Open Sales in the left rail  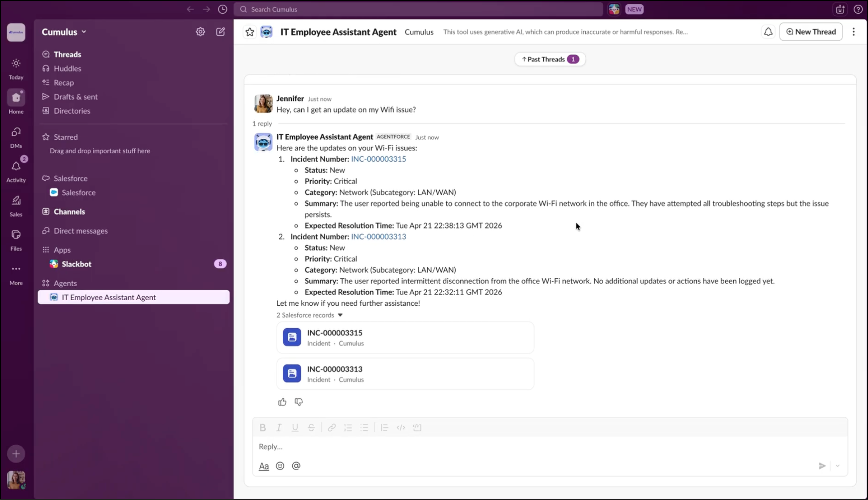point(16,206)
